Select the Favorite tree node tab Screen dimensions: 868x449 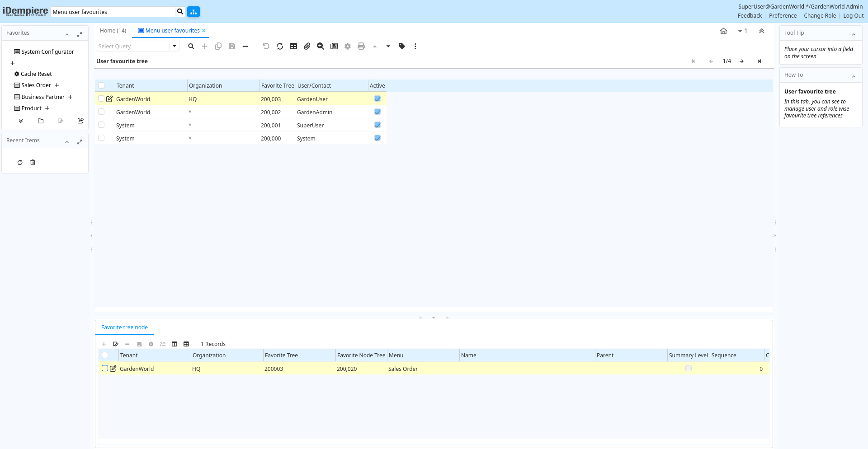124,327
